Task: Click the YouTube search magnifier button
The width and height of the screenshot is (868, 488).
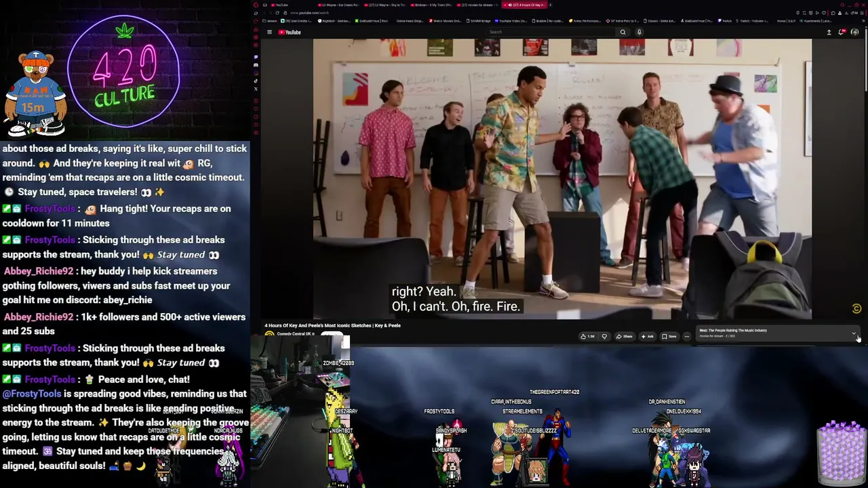Action: (623, 32)
